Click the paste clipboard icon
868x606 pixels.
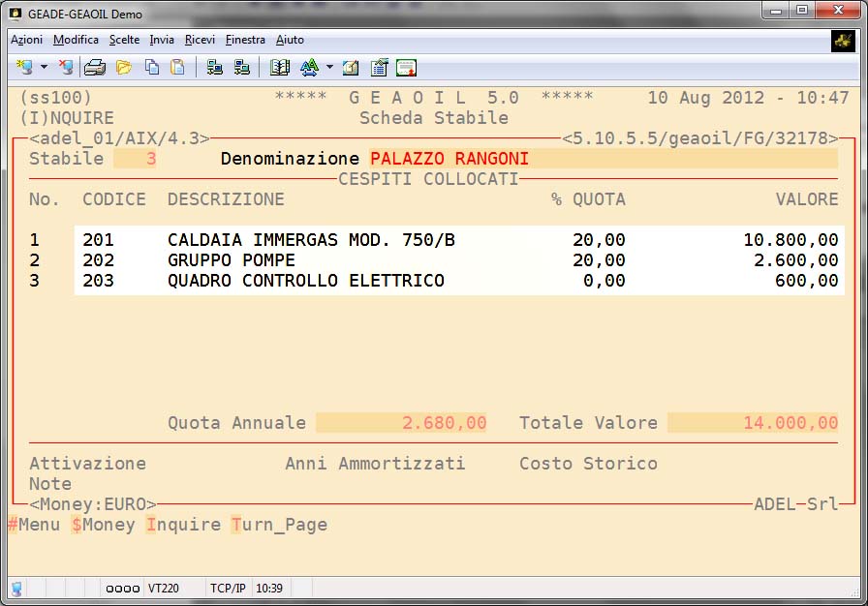177,68
